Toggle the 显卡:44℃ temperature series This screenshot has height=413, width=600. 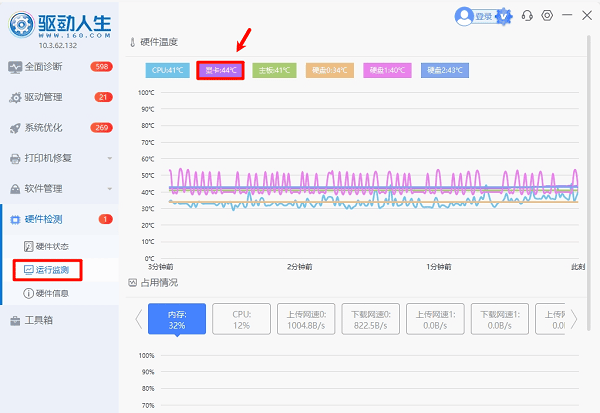point(220,70)
